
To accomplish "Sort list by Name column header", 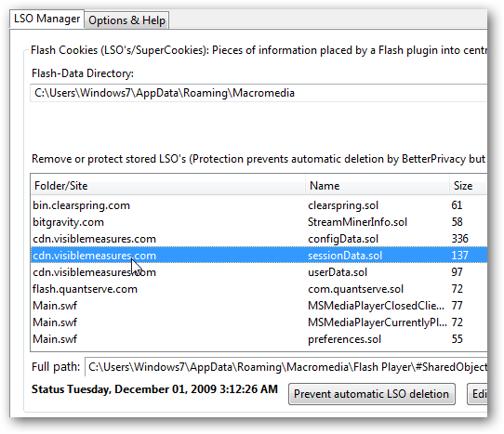I will (x=377, y=186).
